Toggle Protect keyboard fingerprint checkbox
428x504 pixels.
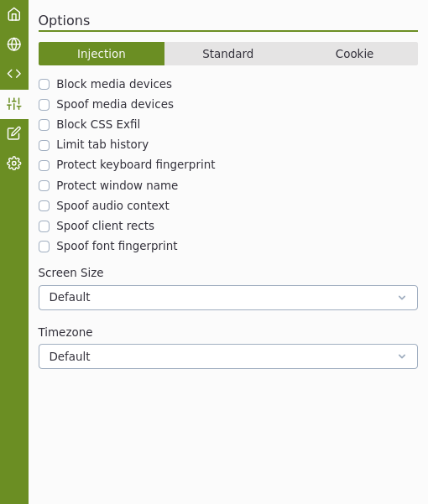point(44,165)
